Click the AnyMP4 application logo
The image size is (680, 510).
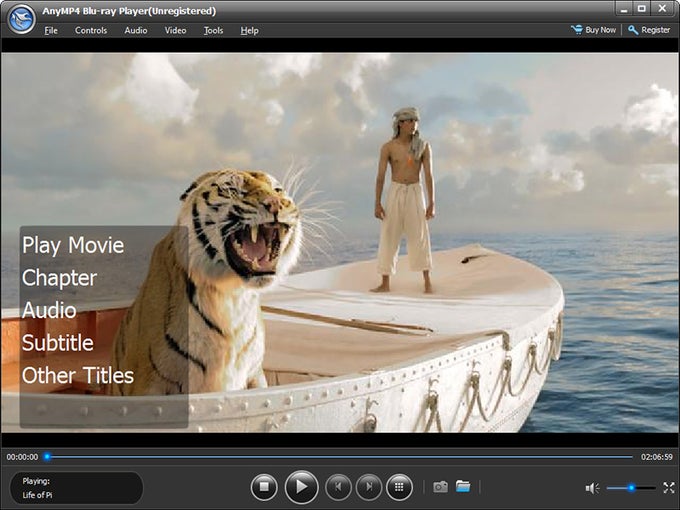pyautogui.click(x=21, y=19)
